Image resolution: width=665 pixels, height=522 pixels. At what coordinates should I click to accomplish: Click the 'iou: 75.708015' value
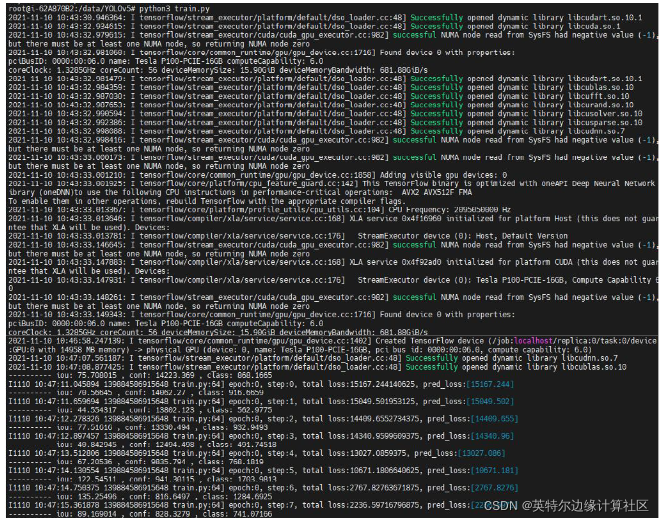pos(87,375)
